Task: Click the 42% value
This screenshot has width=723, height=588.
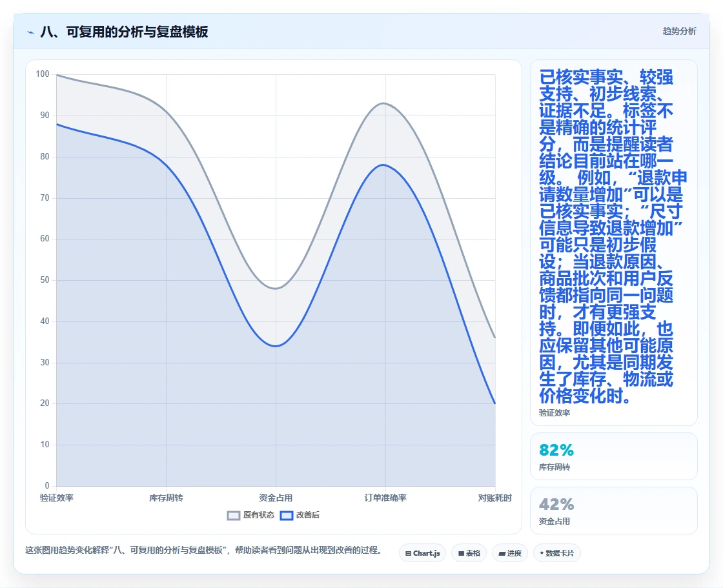Action: coord(556,504)
